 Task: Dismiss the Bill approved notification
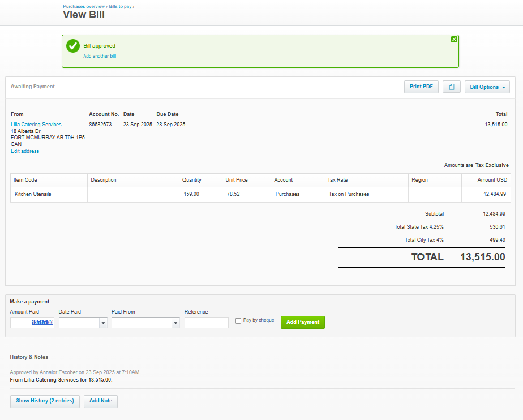point(454,40)
